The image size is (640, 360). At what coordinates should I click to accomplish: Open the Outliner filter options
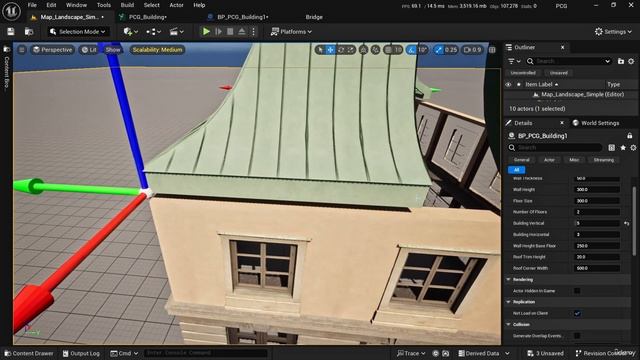514,61
